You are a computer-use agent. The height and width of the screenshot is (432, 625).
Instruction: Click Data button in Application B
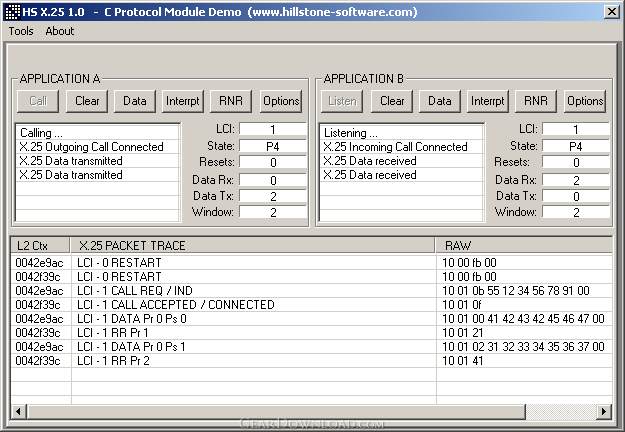tap(440, 101)
